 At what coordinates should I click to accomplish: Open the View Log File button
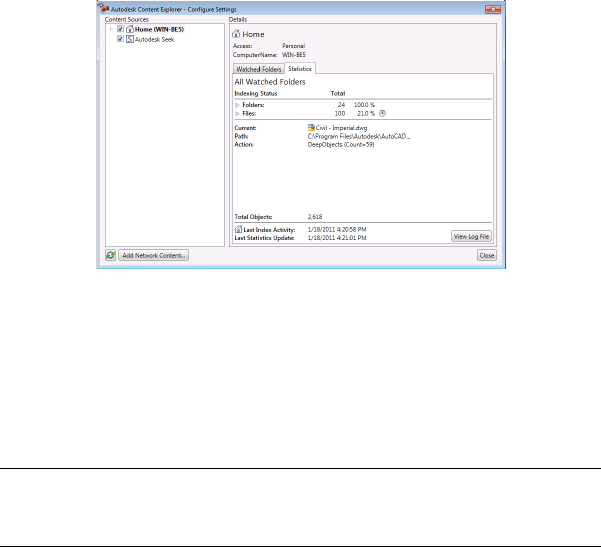[471, 237]
